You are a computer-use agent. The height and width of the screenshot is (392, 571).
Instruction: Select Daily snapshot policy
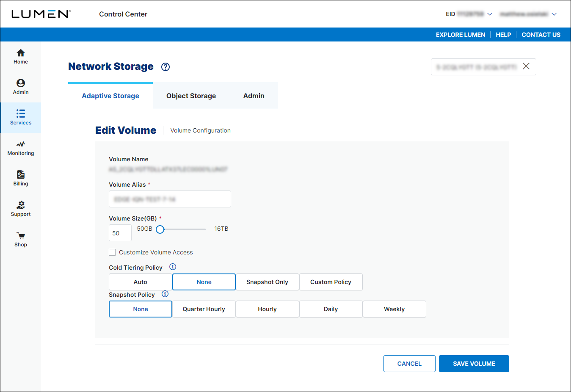coord(331,309)
